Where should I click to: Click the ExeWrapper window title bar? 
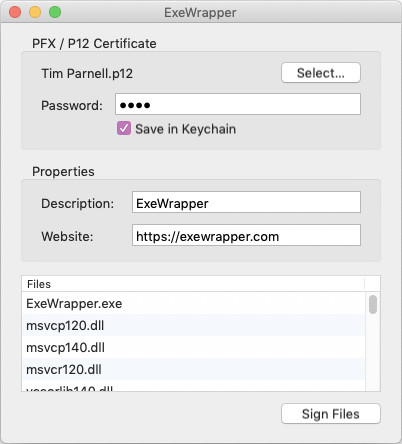[x=200, y=12]
